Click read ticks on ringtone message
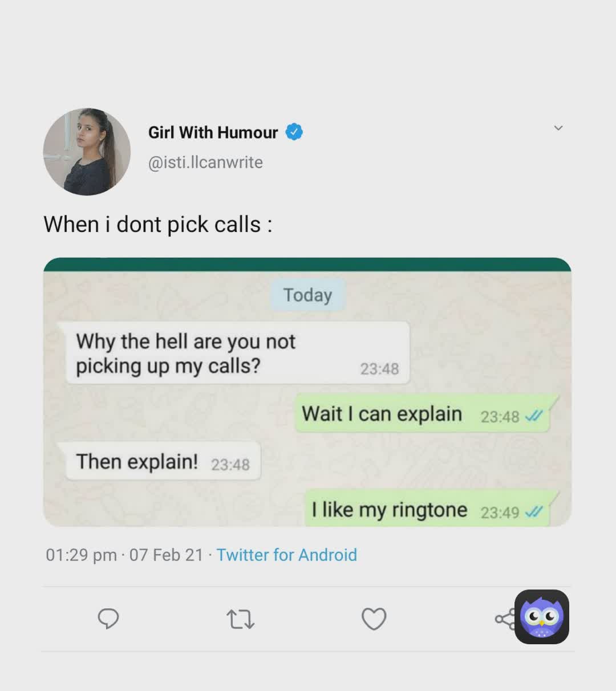Screen dimensions: 616x691 (x=533, y=512)
